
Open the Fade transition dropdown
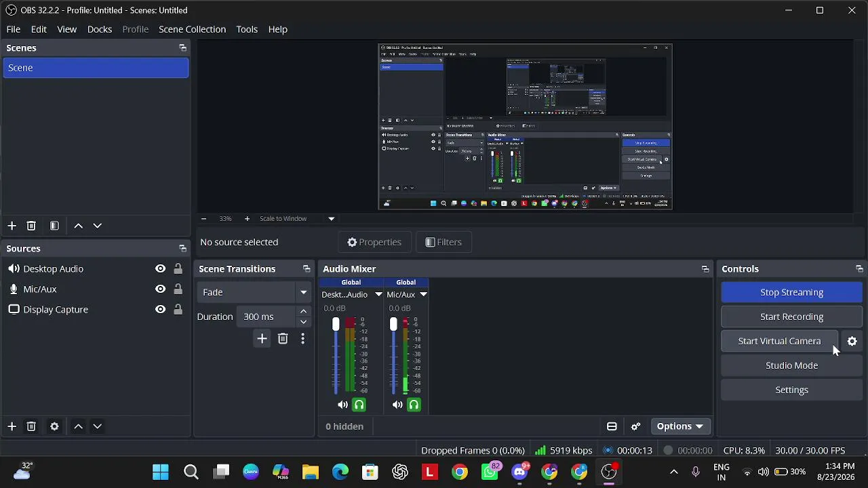coord(254,292)
